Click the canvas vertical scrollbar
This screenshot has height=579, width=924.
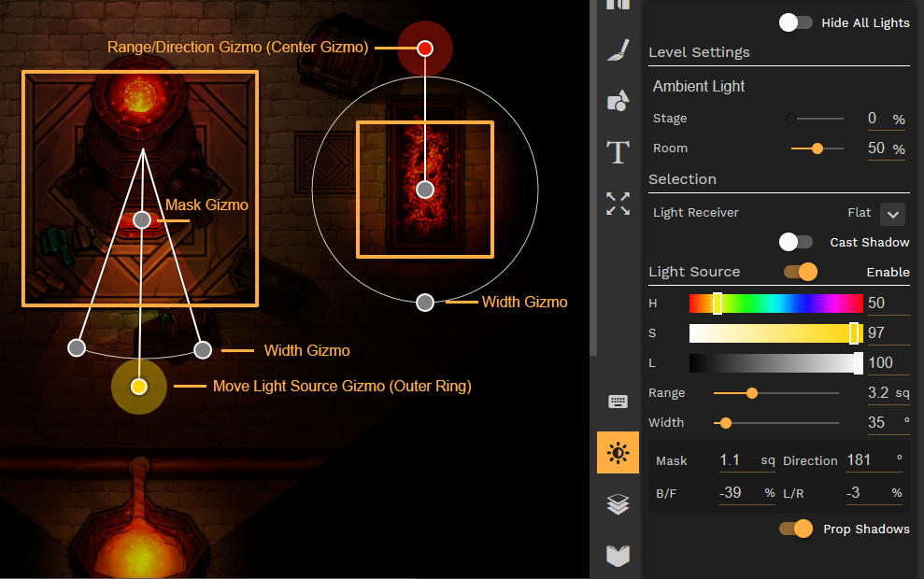pyautogui.click(x=593, y=177)
